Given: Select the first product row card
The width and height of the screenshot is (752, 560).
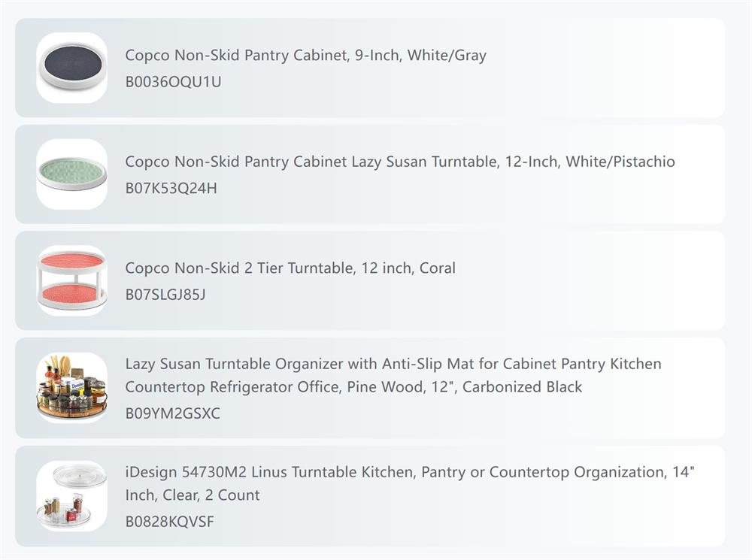Looking at the screenshot, I should (x=370, y=68).
